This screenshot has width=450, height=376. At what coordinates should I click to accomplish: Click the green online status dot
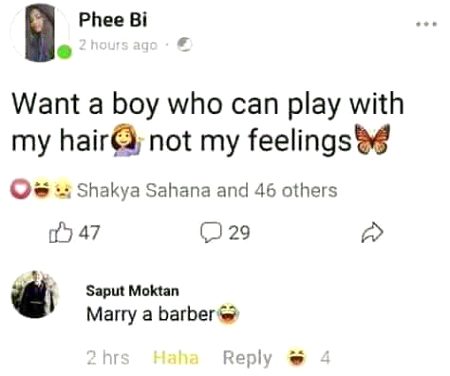[64, 52]
